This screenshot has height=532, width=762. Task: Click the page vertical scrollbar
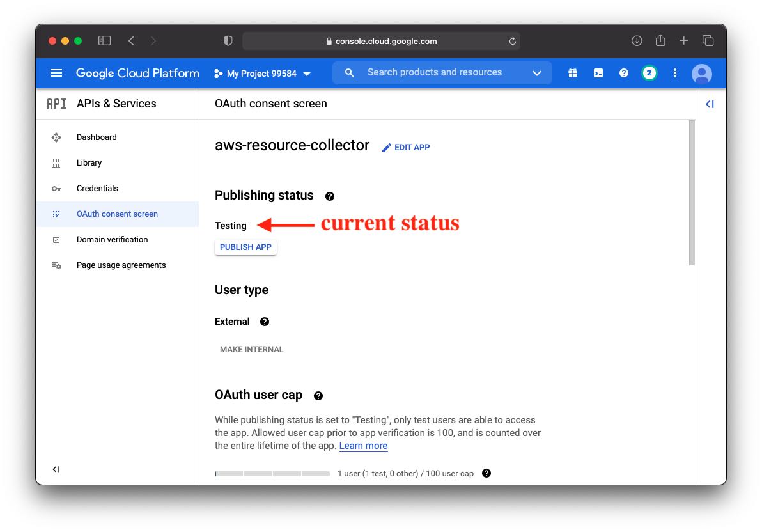692,192
